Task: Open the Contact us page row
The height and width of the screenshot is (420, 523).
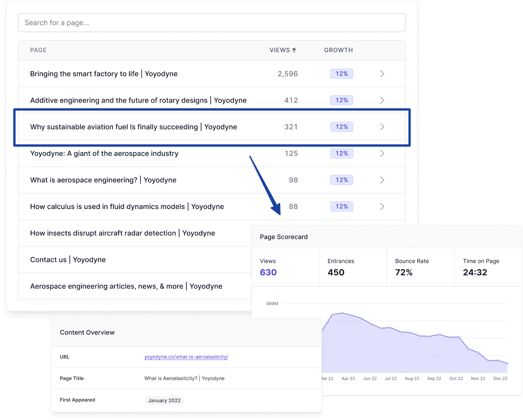Action: coord(68,260)
